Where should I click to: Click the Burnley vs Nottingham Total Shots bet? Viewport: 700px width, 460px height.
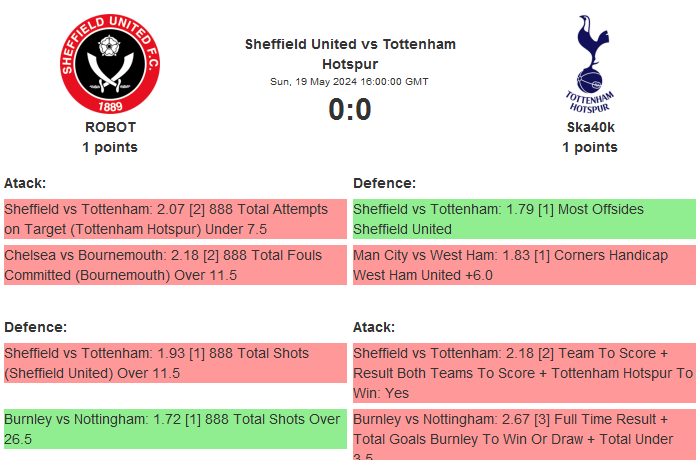pos(175,429)
